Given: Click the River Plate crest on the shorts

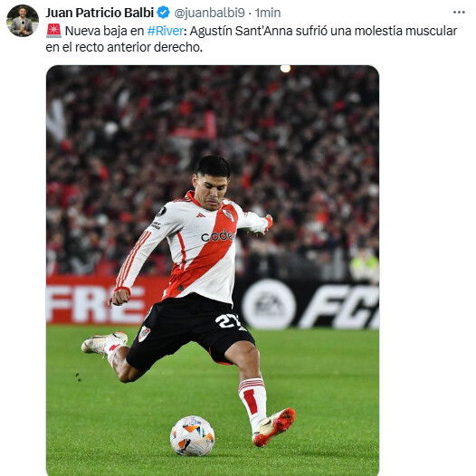Looking at the screenshot, I should 144,333.
